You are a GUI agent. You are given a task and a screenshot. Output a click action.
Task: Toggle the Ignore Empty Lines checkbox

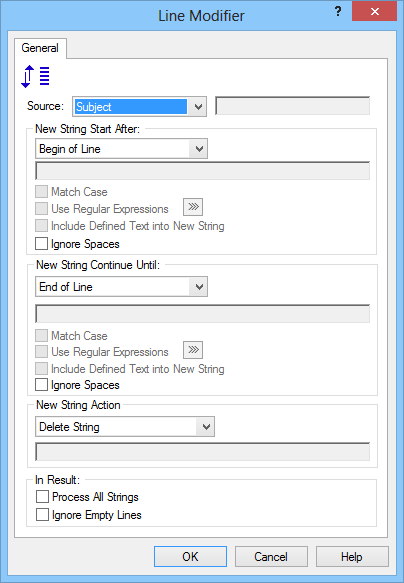pyautogui.click(x=42, y=515)
